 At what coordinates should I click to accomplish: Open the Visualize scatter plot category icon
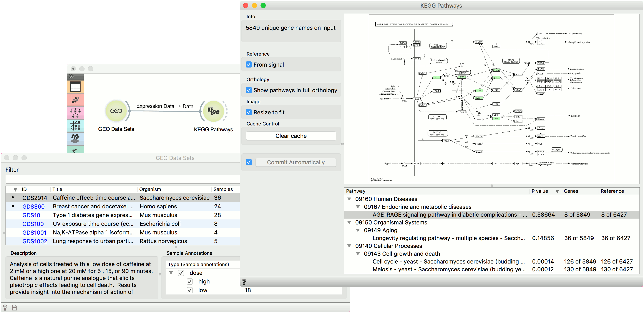[x=75, y=100]
